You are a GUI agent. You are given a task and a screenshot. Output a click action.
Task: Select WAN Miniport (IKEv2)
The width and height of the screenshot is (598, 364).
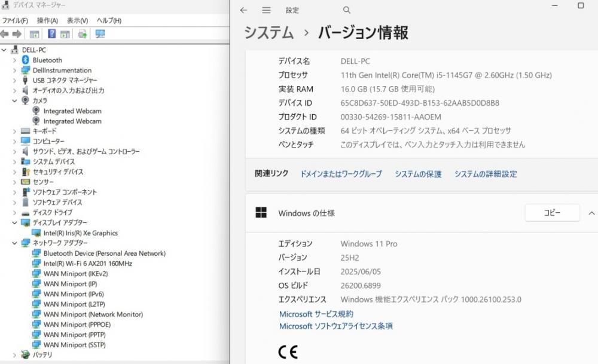(x=75, y=274)
